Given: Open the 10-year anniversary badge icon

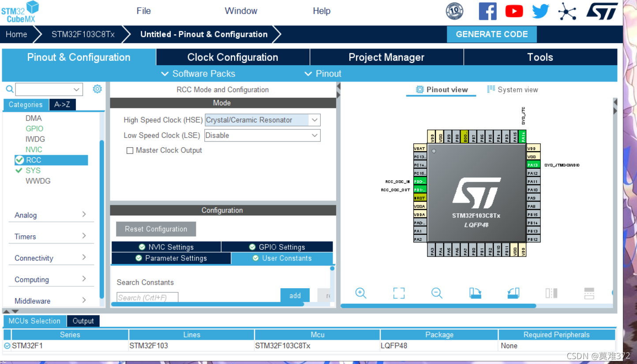Looking at the screenshot, I should [454, 11].
